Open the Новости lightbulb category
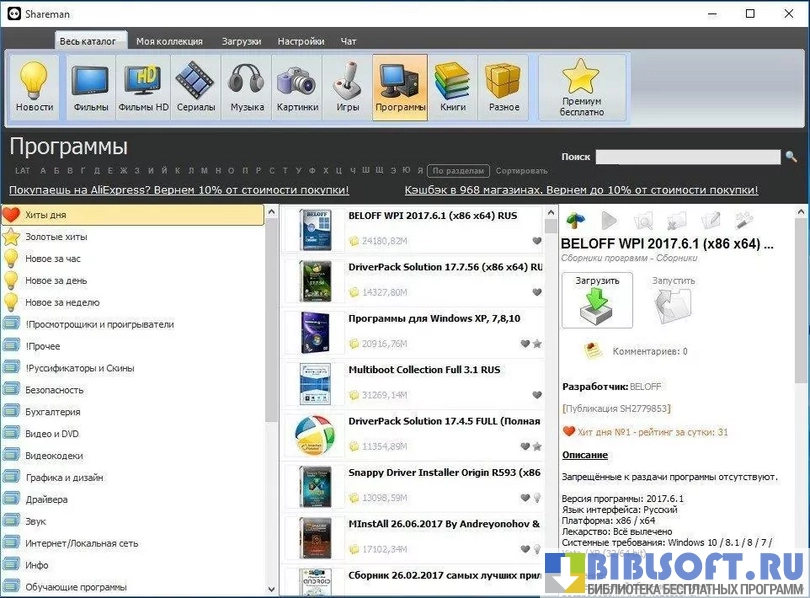Image resolution: width=810 pixels, height=598 pixels. [35, 86]
